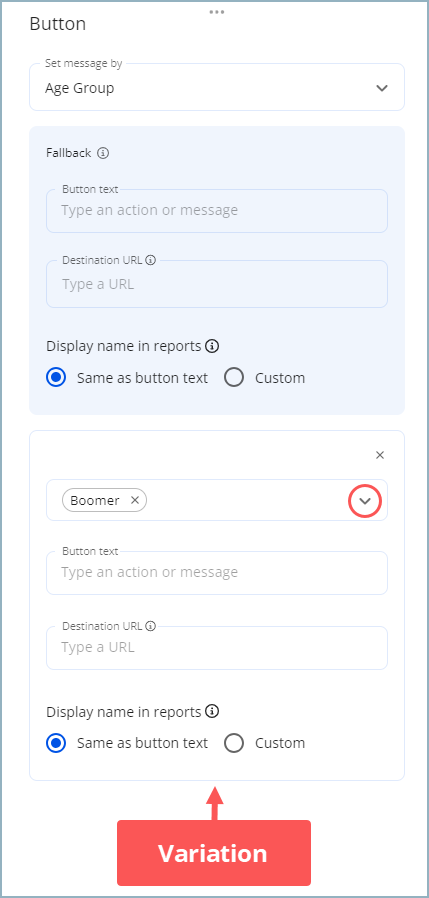The image size is (429, 898).
Task: Click variation Button text input field
Action: 217,573
